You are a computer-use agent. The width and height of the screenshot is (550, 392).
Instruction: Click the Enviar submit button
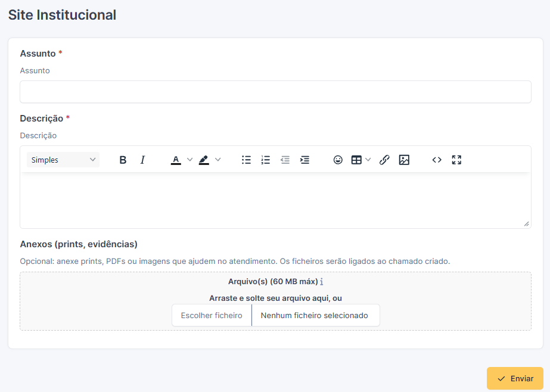click(515, 379)
